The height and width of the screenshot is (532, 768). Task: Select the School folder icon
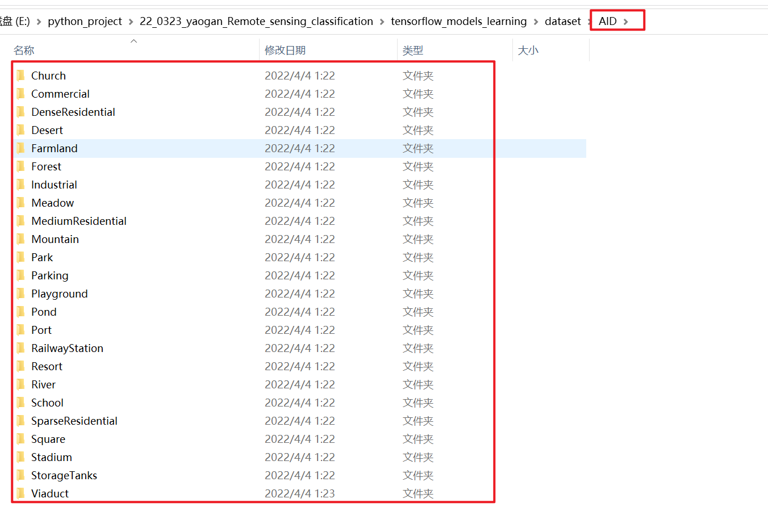click(20, 403)
